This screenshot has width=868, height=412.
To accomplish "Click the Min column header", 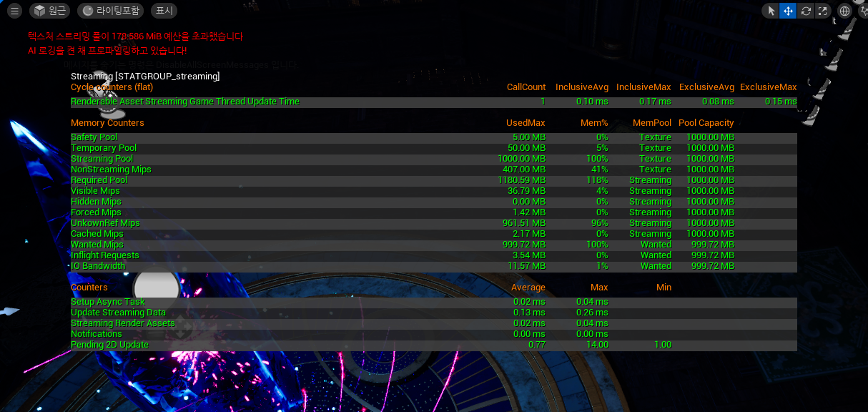I will point(664,288).
